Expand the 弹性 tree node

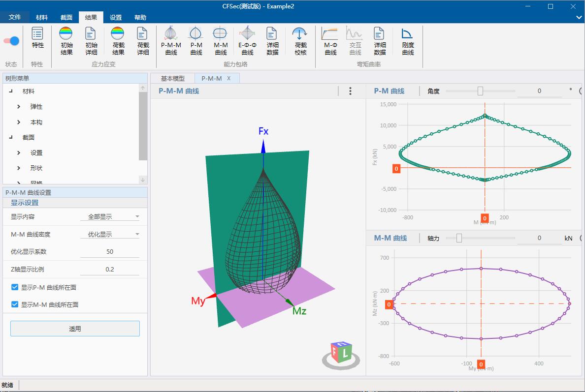tap(19, 107)
